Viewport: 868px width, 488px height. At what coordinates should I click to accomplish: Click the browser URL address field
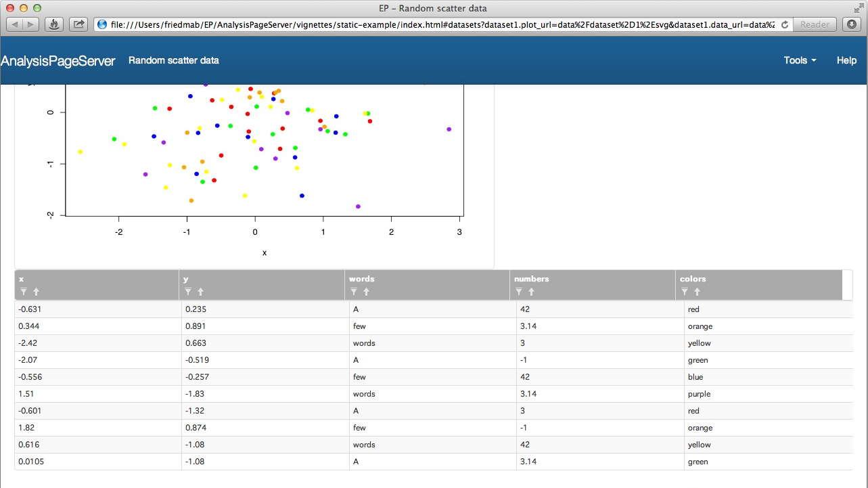pyautogui.click(x=440, y=24)
